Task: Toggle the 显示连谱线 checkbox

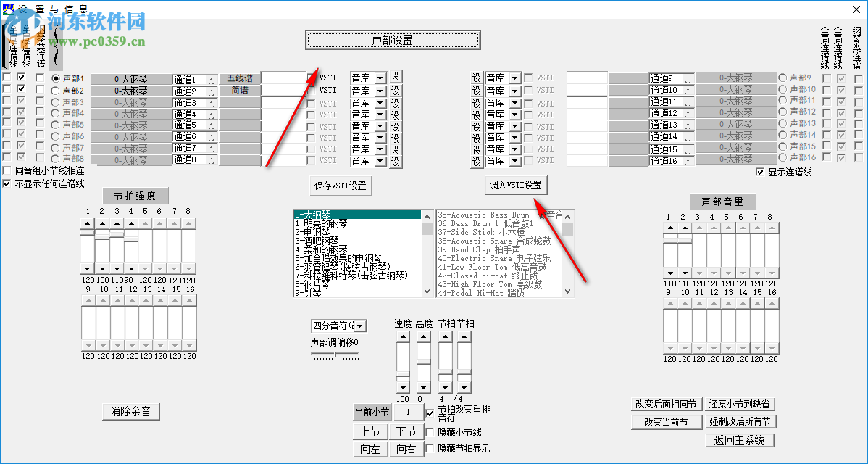Action: coord(760,173)
